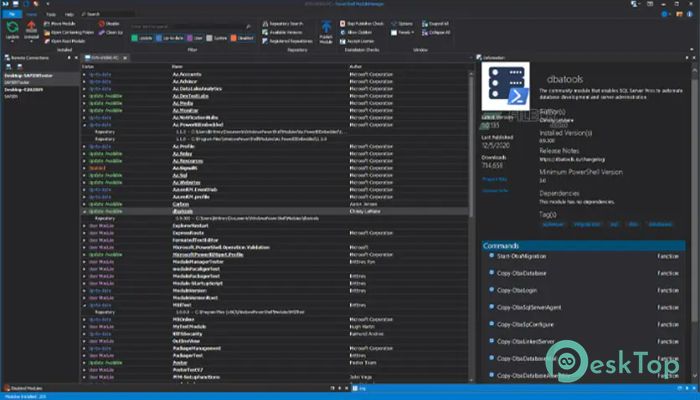Viewport: 700px width, 400px height.
Task: Click the second Remote Connections toolbar icon
Action: [20, 67]
